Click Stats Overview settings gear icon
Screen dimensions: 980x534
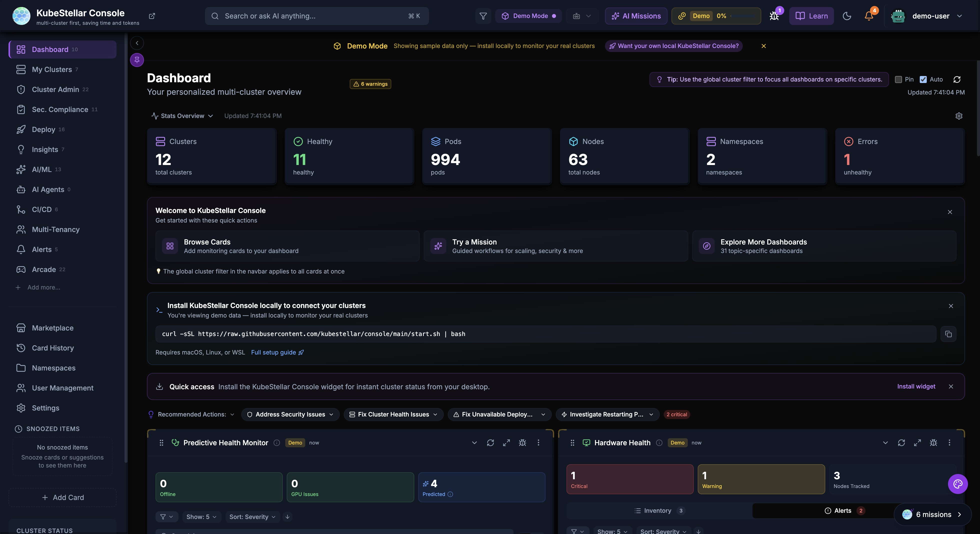point(959,116)
